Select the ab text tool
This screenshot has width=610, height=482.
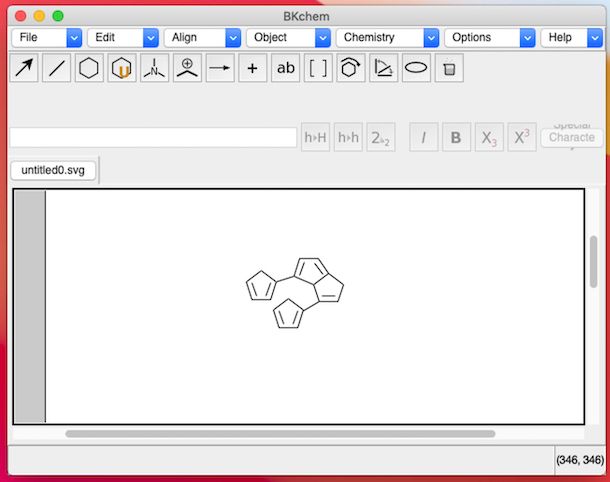(285, 68)
